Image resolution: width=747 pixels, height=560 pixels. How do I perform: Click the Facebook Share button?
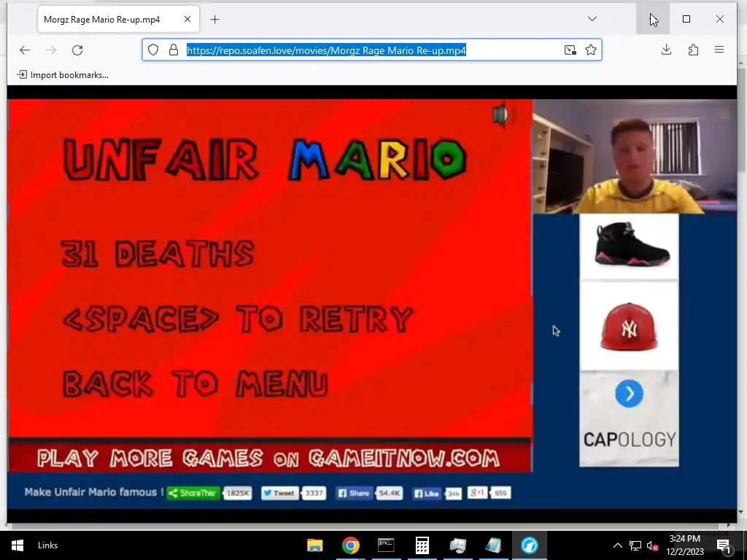(354, 493)
